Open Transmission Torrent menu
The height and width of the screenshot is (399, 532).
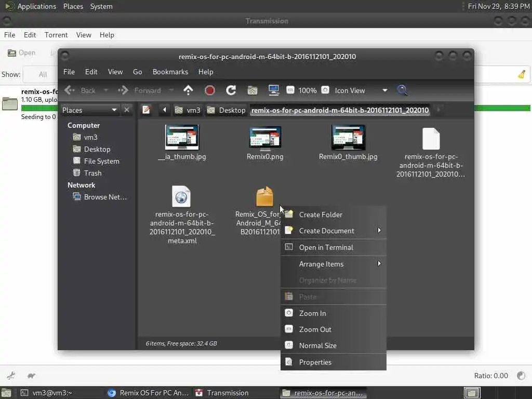point(56,35)
